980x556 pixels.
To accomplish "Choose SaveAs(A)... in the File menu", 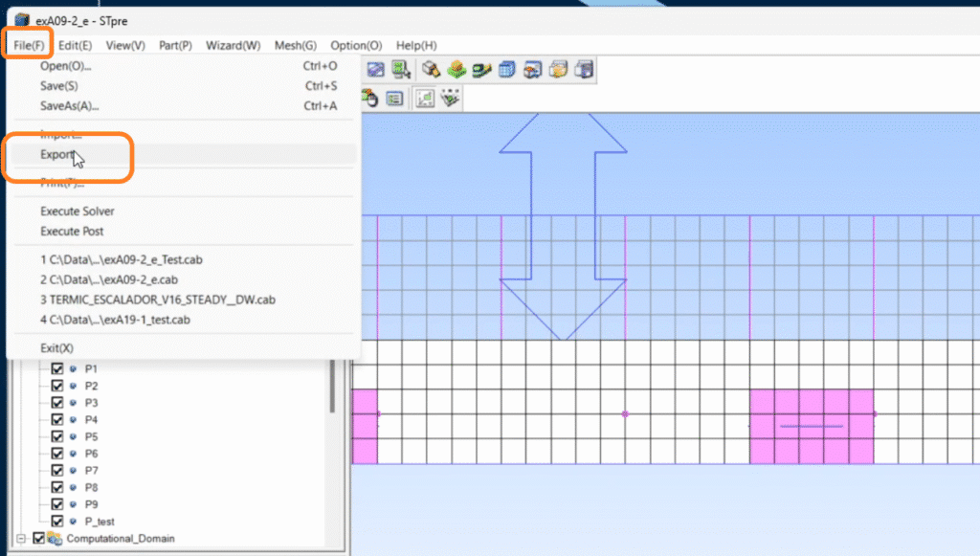I will click(x=185, y=105).
